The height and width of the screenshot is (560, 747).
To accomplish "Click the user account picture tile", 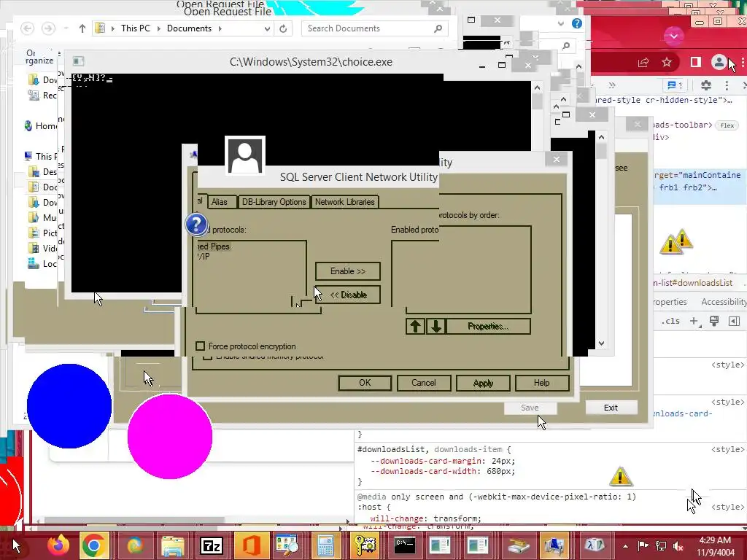I will 245,156.
